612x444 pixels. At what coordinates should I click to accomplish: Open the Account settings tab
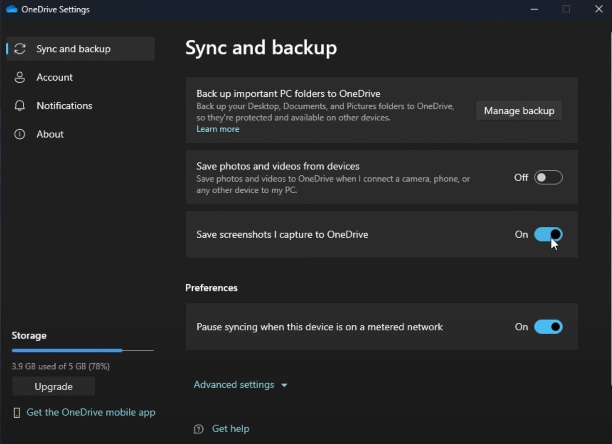pos(80,77)
